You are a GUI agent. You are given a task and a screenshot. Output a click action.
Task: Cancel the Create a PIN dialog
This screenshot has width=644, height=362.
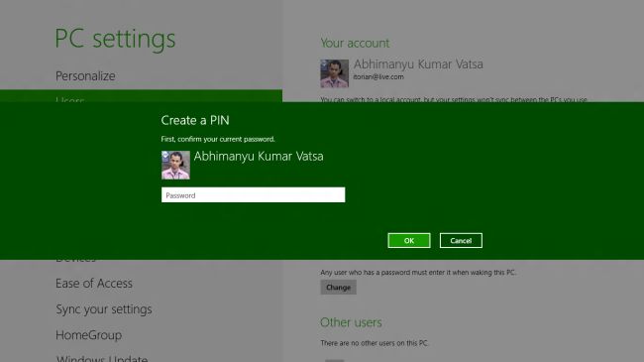pyautogui.click(x=461, y=241)
